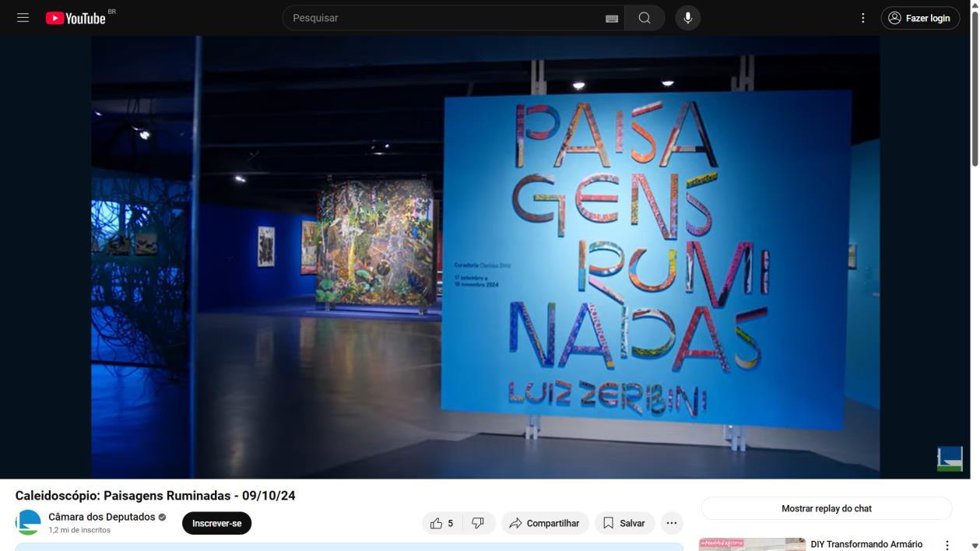Click the scrollbar down arrow

point(975,546)
